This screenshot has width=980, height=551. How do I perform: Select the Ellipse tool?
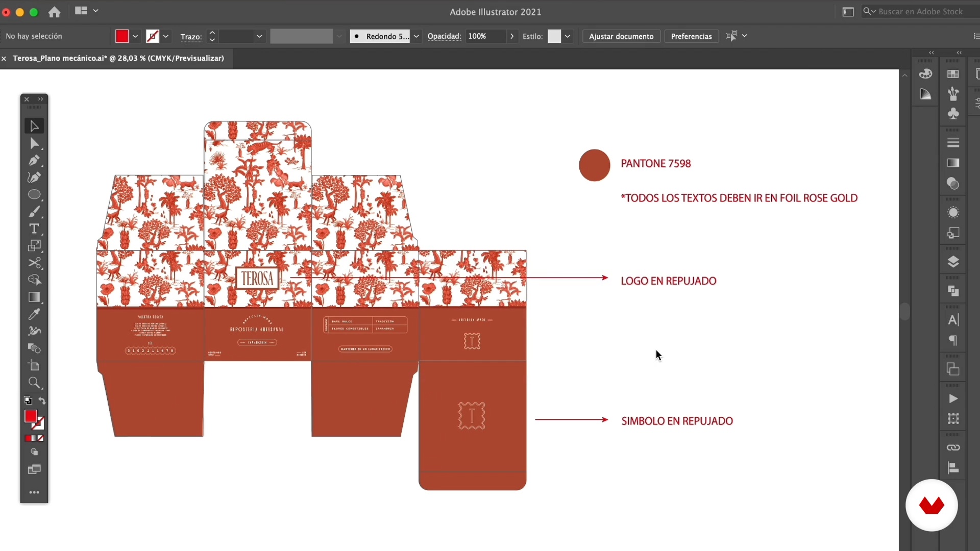pyautogui.click(x=34, y=194)
